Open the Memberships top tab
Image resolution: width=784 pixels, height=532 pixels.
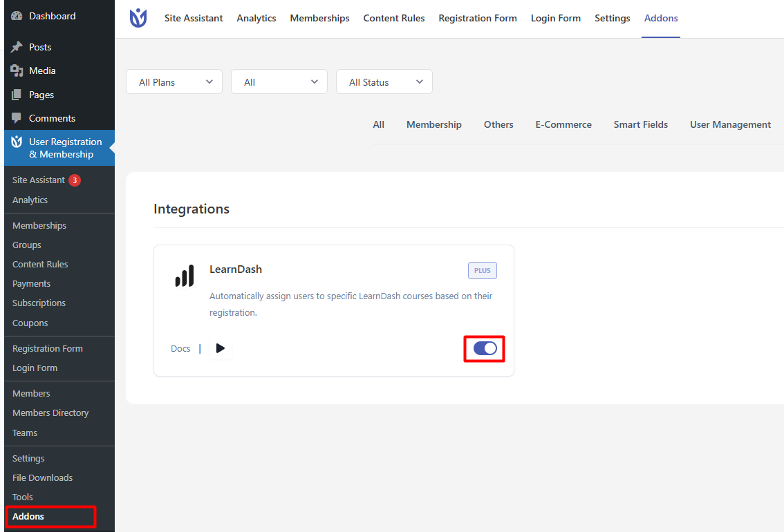coord(319,18)
